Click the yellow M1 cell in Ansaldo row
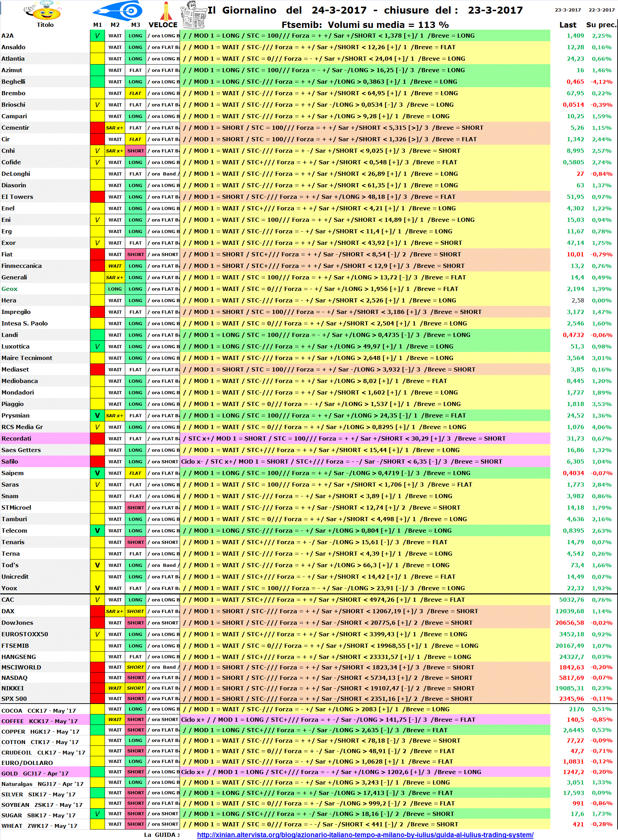Image resolution: width=618 pixels, height=840 pixels. point(97,47)
